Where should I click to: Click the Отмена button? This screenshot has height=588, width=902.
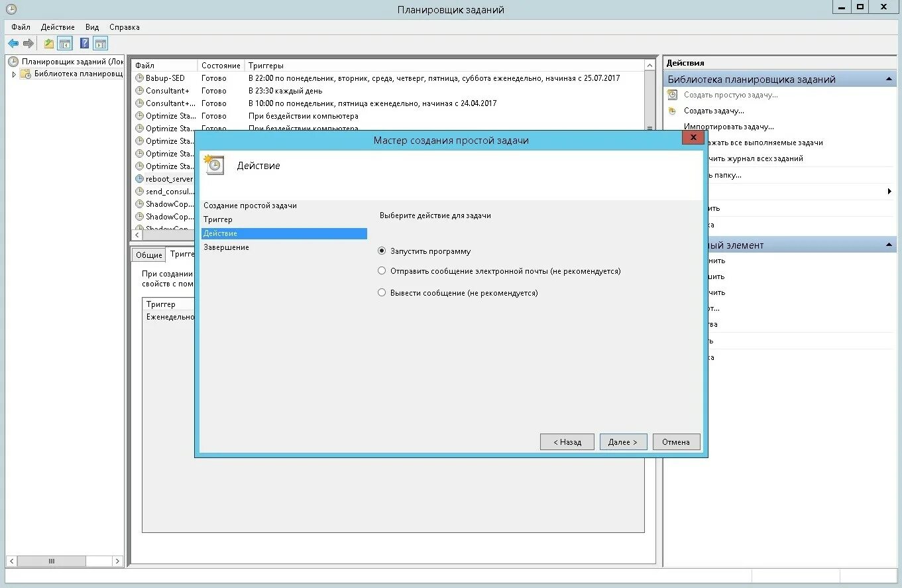676,442
